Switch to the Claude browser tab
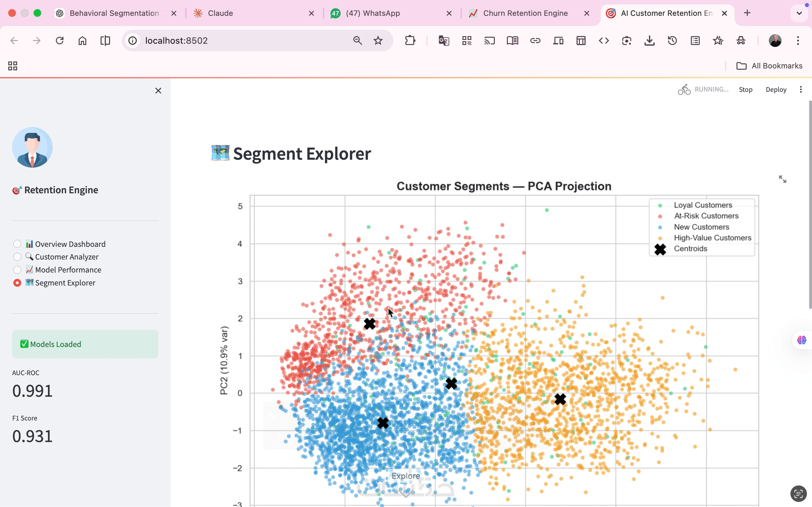812x507 pixels. (220, 13)
